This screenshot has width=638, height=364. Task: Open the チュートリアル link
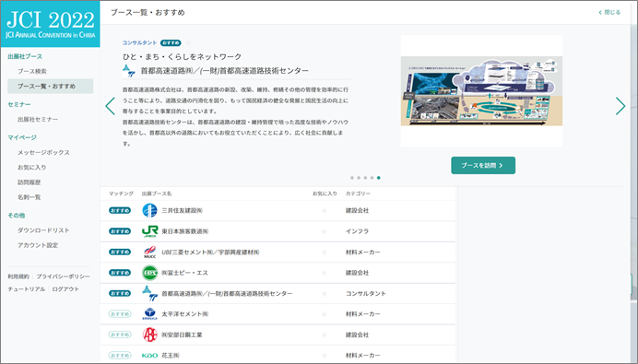pos(27,289)
